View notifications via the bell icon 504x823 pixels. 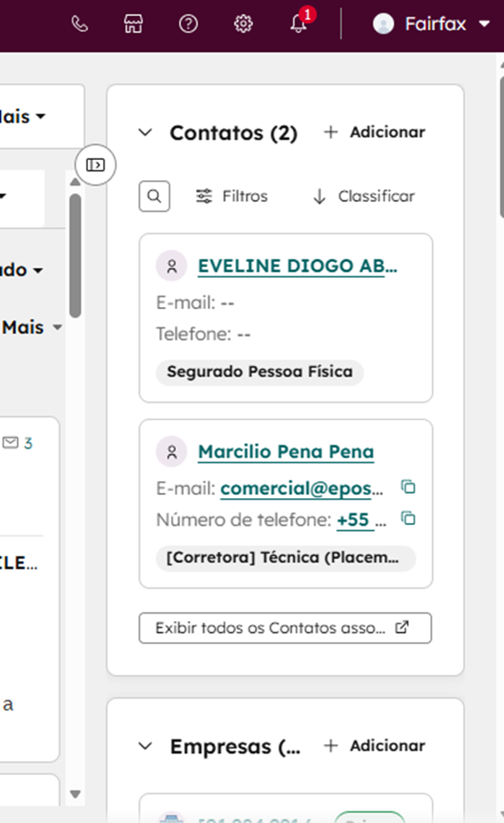click(299, 24)
